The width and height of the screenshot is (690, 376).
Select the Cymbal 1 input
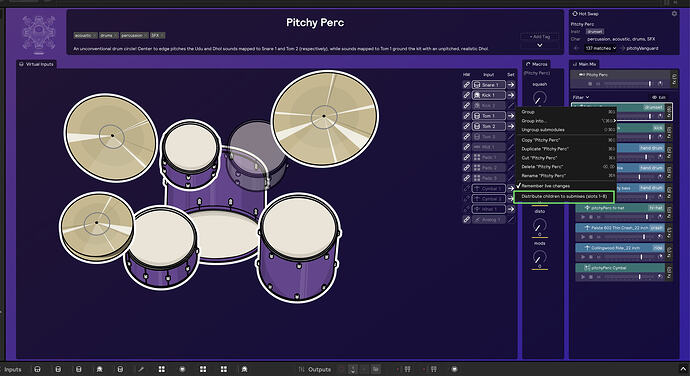[x=488, y=188]
